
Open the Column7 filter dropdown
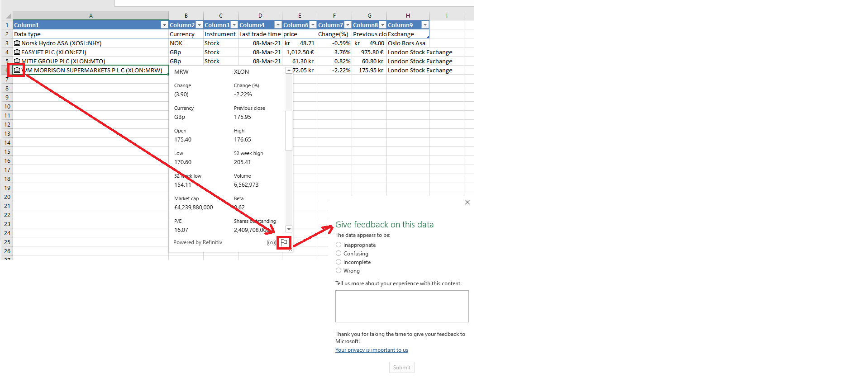(348, 25)
